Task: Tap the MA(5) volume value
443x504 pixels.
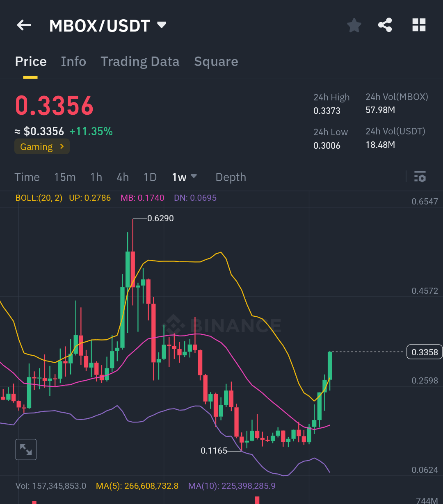Action: [137, 486]
